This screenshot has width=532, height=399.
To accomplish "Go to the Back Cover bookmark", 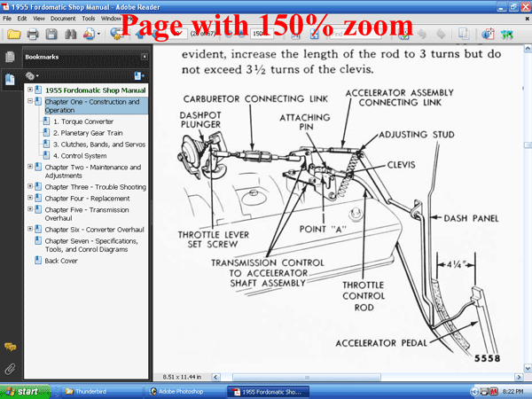I will (61, 261).
